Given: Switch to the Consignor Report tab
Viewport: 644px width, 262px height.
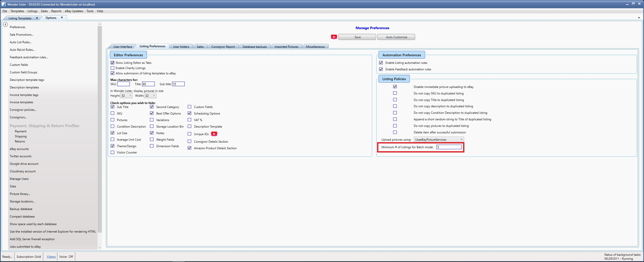Looking at the screenshot, I should tap(223, 46).
